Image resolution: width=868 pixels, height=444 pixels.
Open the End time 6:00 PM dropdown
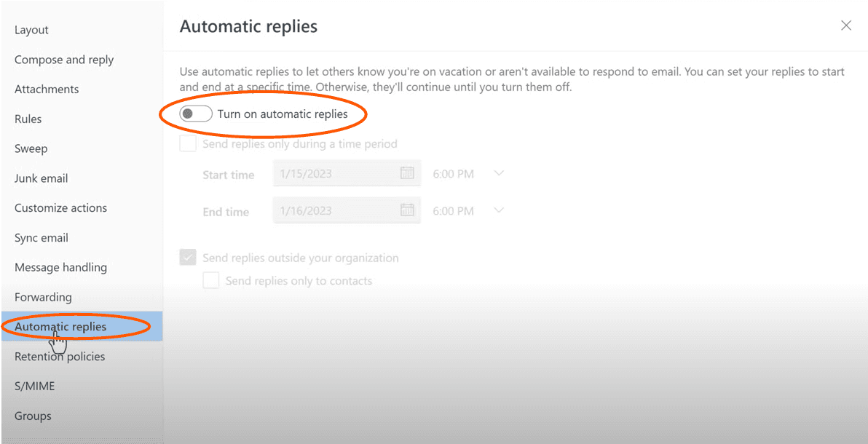click(x=500, y=210)
